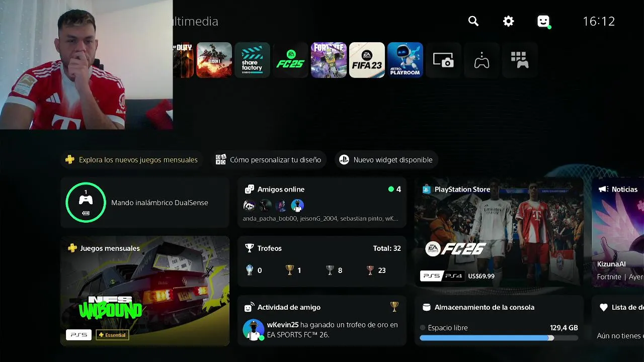
Task: Select the gold trophy count icon
Action: pyautogui.click(x=289, y=270)
